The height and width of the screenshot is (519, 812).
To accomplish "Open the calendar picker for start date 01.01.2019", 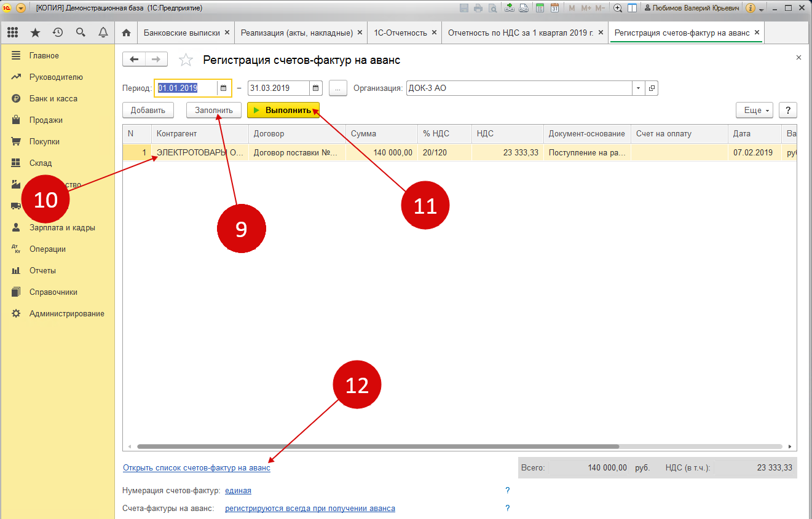I will pyautogui.click(x=224, y=88).
